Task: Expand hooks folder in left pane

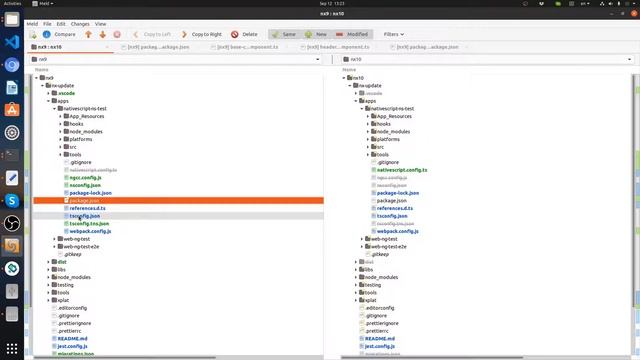Action: point(60,124)
